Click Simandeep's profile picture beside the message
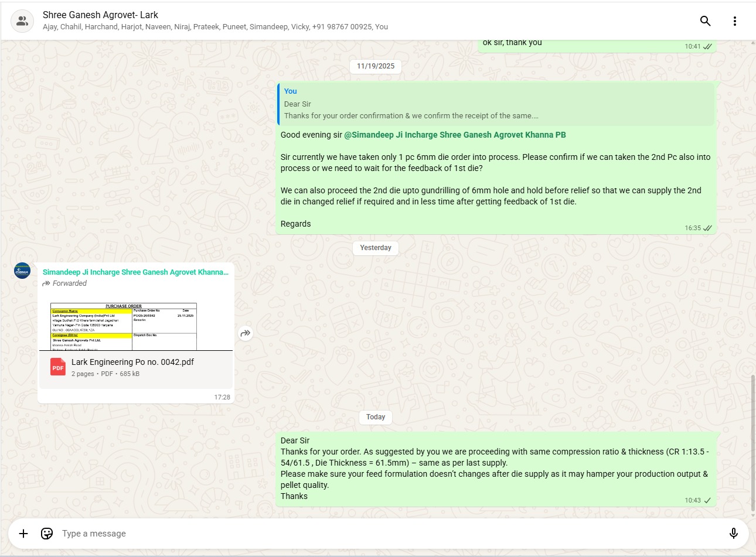The width and height of the screenshot is (756, 557). coord(22,271)
